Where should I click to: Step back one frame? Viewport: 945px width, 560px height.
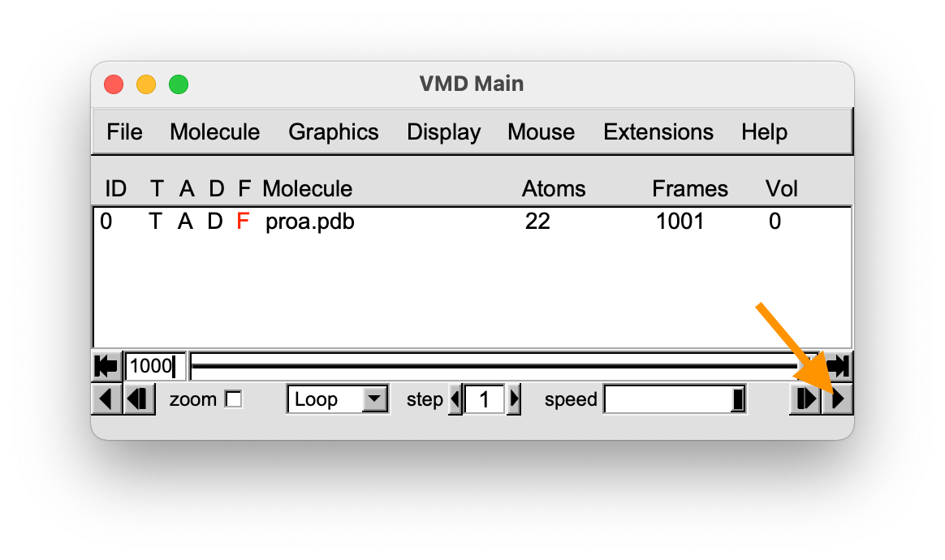[139, 399]
